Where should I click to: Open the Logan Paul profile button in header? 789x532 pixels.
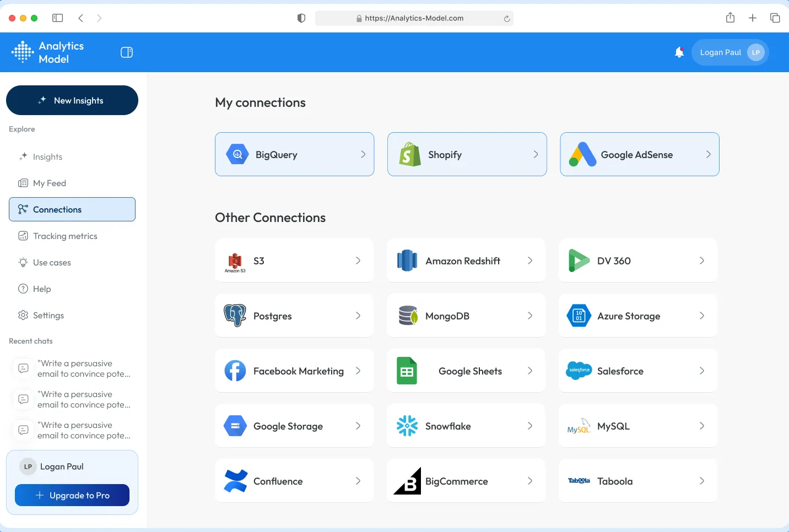coord(730,52)
